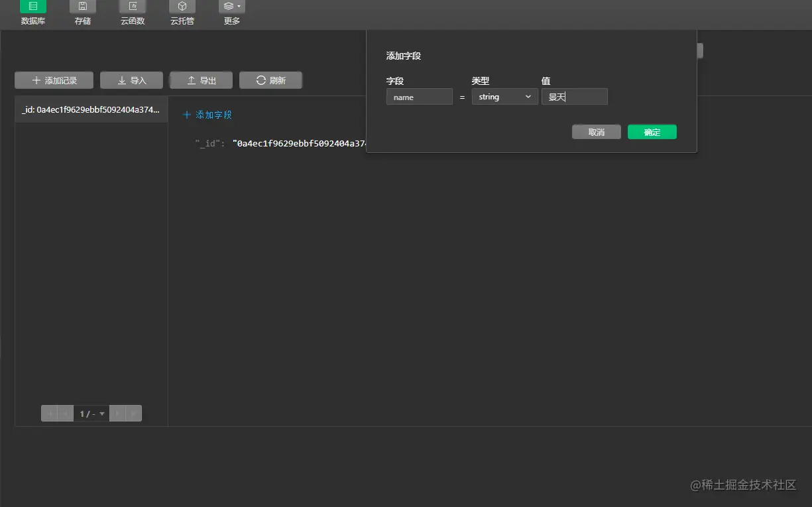Go to the last page of records

[x=133, y=414]
